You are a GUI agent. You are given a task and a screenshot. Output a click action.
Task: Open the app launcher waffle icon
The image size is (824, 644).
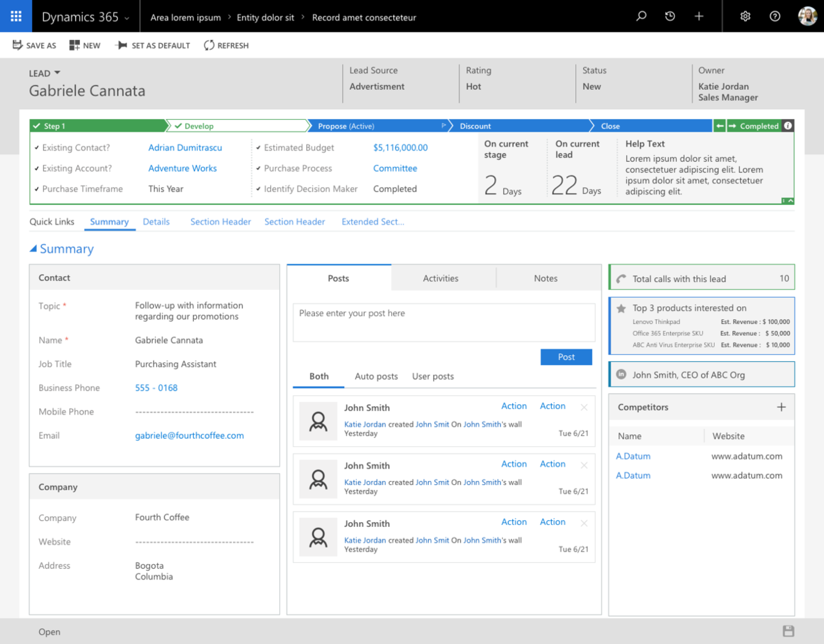[16, 16]
